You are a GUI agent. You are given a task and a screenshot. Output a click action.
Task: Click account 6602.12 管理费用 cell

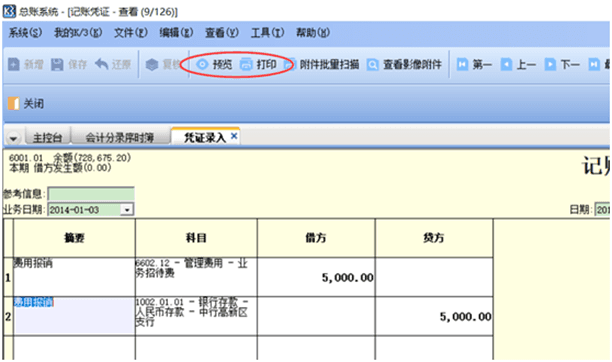point(196,276)
